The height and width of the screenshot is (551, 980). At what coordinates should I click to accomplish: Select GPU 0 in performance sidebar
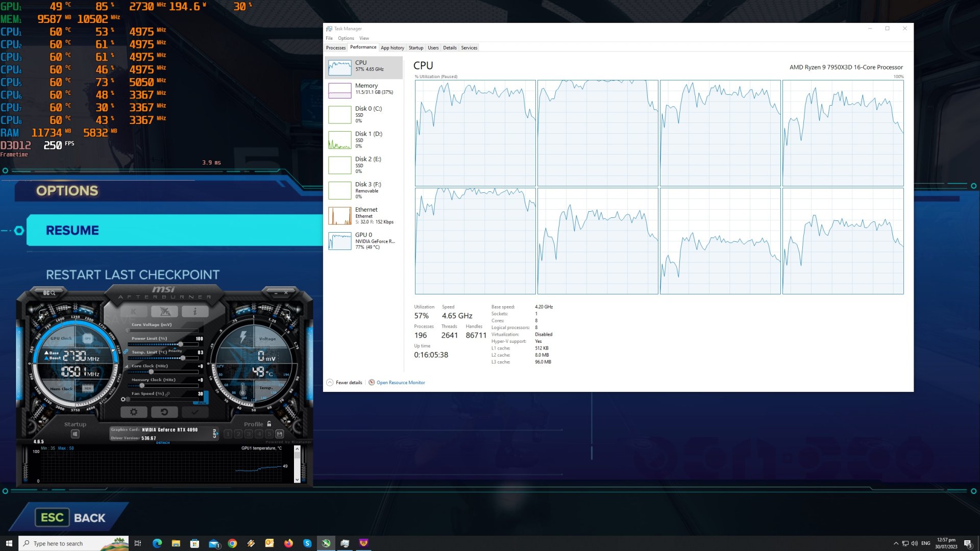pos(363,241)
